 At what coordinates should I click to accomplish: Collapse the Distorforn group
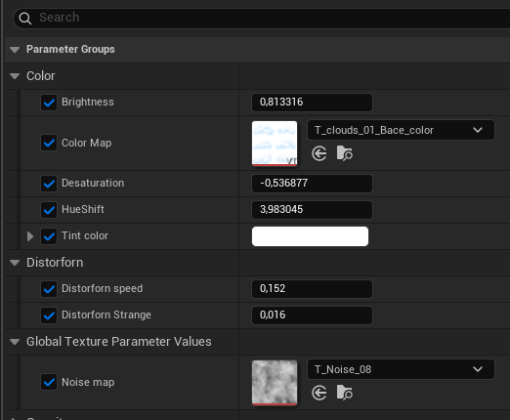click(15, 263)
